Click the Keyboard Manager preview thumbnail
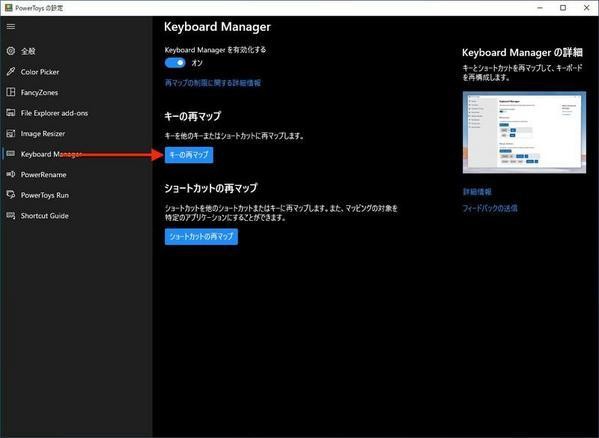The width and height of the screenshot is (599, 438). pyautogui.click(x=524, y=132)
